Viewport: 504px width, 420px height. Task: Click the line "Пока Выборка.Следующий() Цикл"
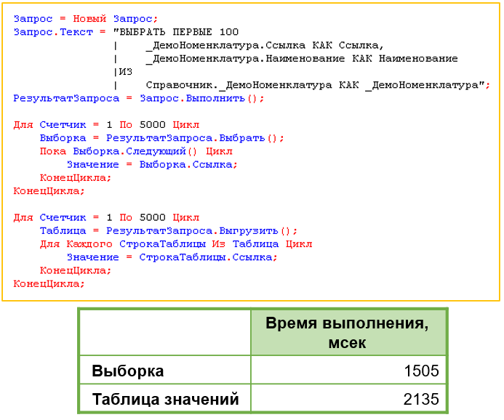[136, 151]
